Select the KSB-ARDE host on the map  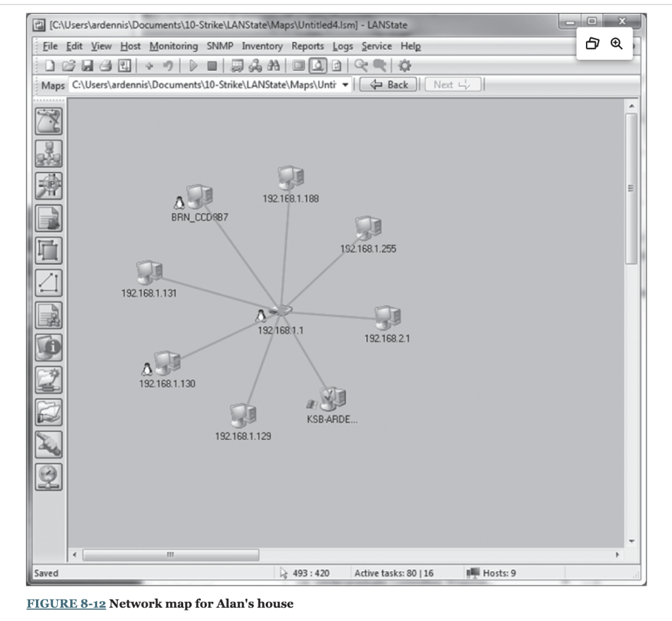331,399
